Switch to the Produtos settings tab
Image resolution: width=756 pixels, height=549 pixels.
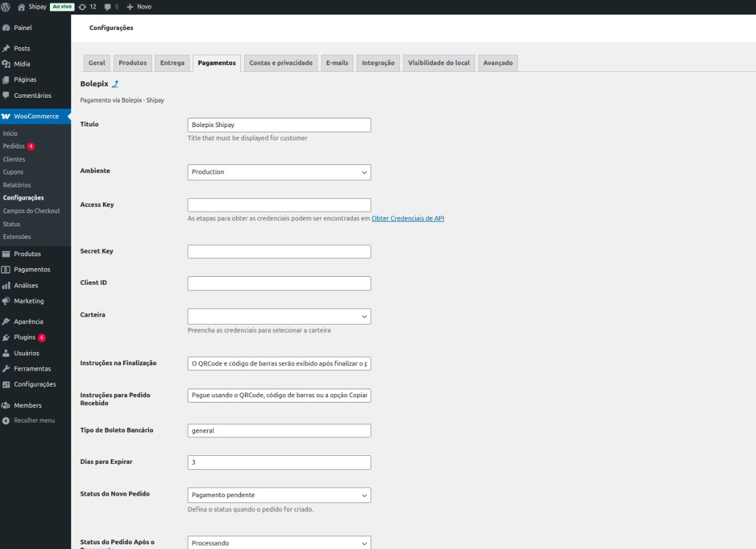click(x=132, y=63)
